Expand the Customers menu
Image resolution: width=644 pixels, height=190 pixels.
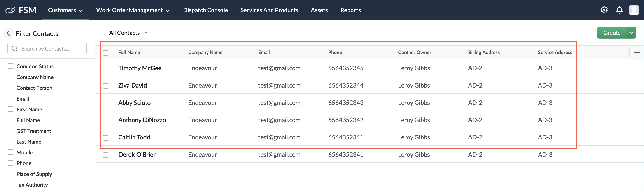tap(65, 10)
